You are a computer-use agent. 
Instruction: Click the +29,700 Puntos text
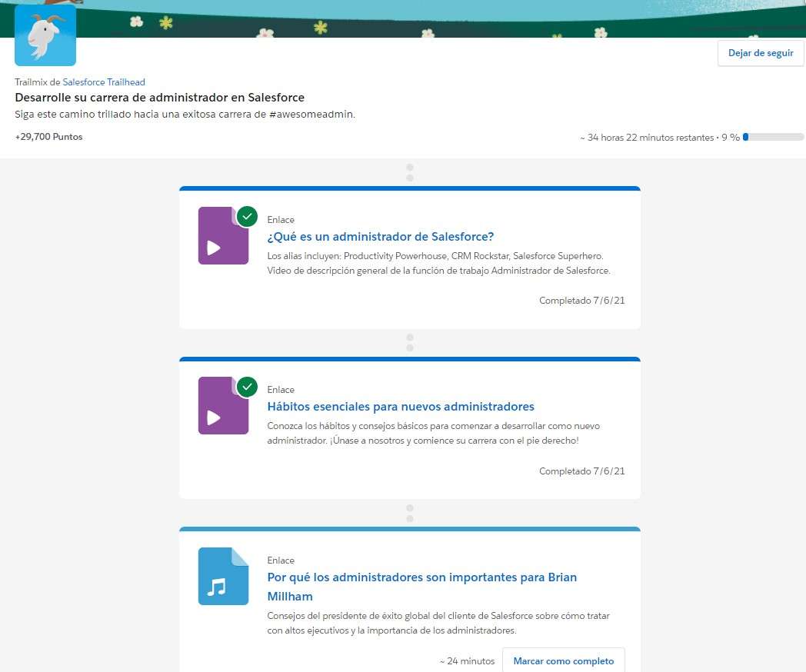tap(48, 137)
